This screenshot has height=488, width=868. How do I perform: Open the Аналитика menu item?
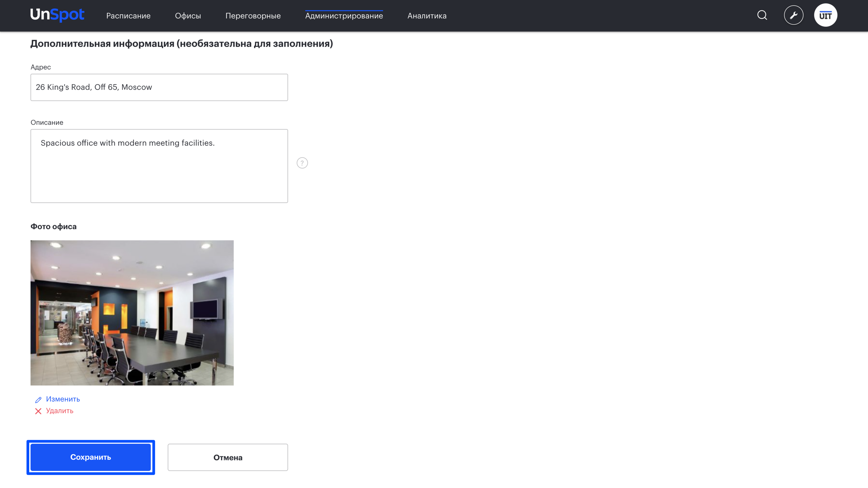coord(427,16)
